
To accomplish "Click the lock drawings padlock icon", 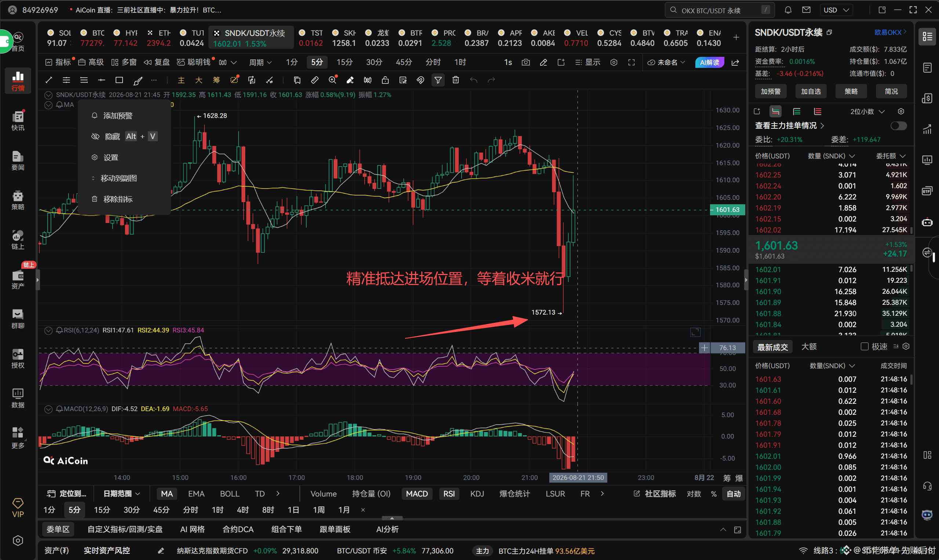I will [385, 80].
